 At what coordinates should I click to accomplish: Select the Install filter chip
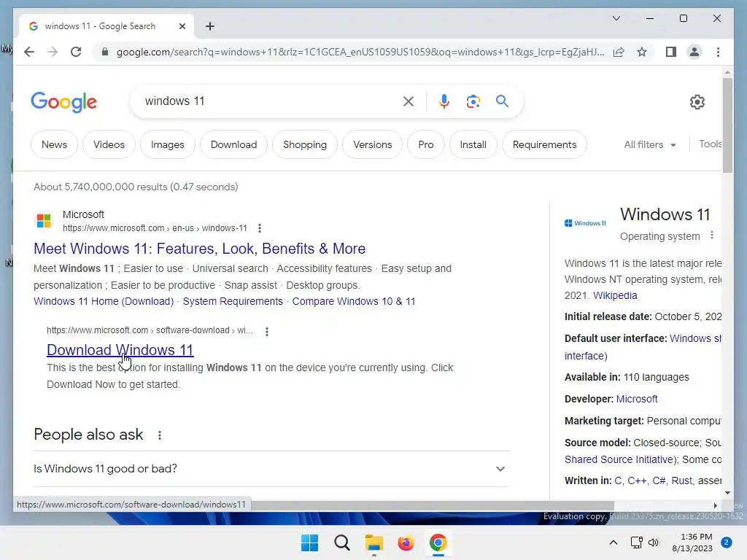coord(473,144)
